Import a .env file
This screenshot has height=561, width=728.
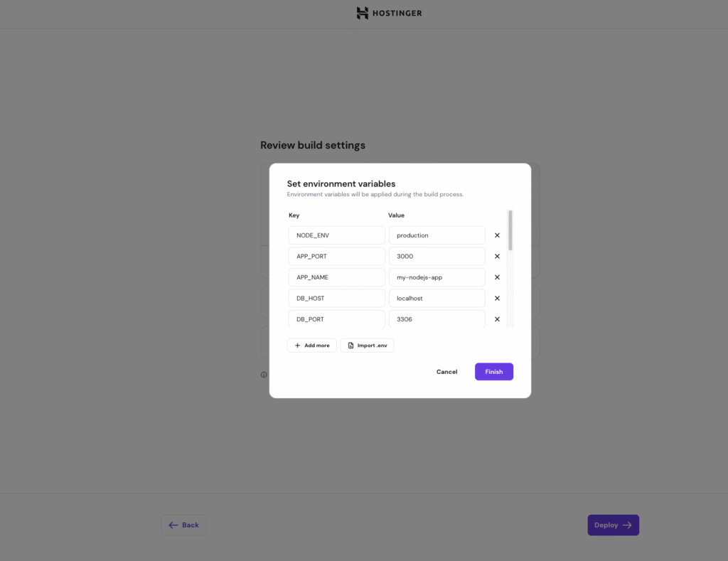(x=368, y=346)
